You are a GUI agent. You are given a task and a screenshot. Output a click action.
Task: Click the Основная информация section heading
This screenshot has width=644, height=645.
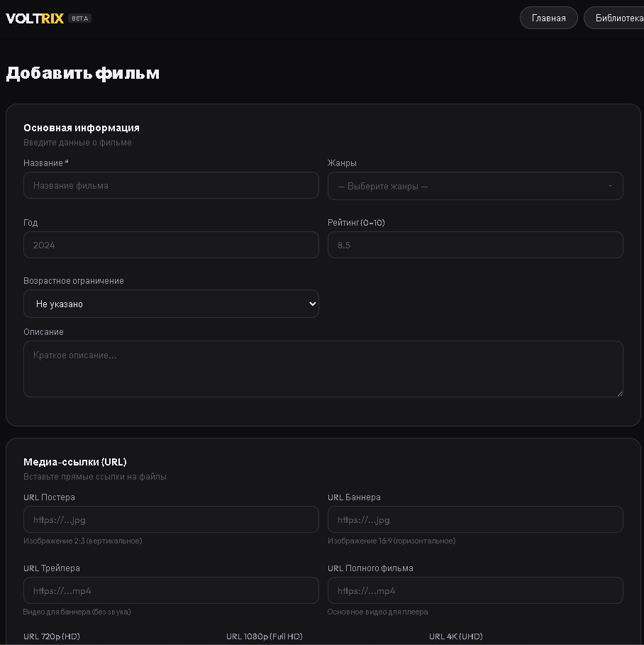click(x=82, y=128)
